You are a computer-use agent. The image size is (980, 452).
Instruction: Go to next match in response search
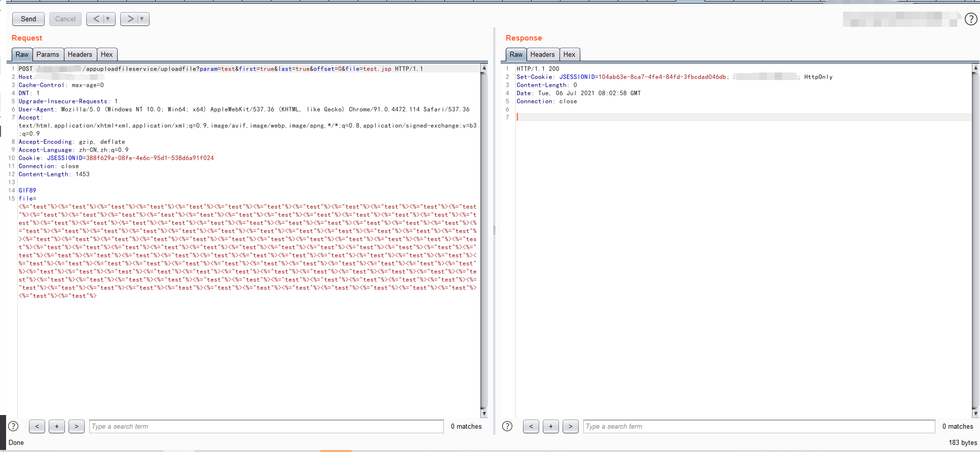tap(571, 426)
